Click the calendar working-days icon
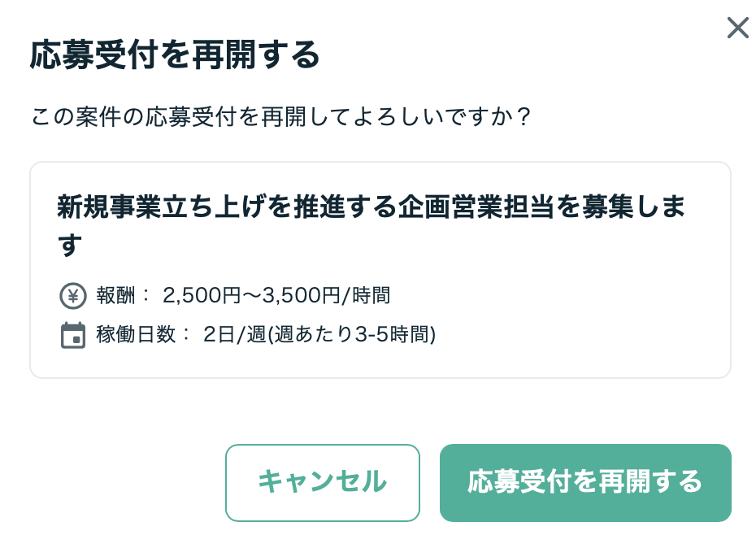The width and height of the screenshot is (756, 535). [x=73, y=335]
